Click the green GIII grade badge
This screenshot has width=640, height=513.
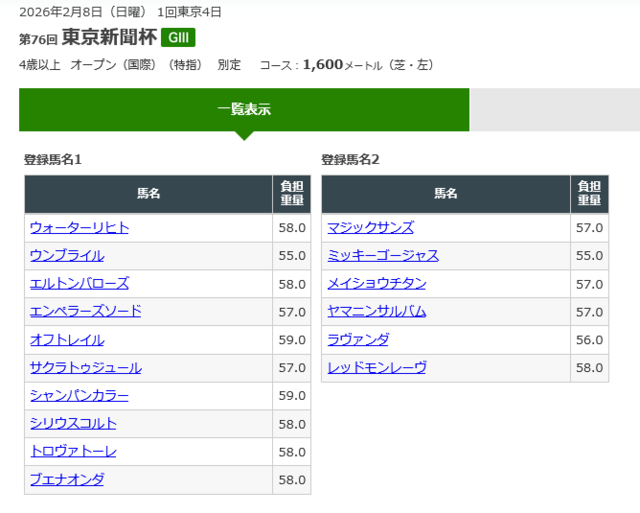178,38
